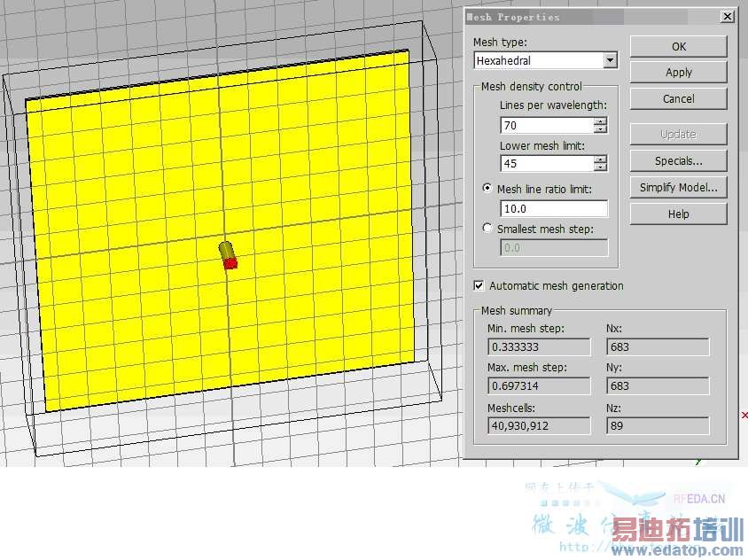Click the Max. mesh step value 0.697314

click(539, 386)
